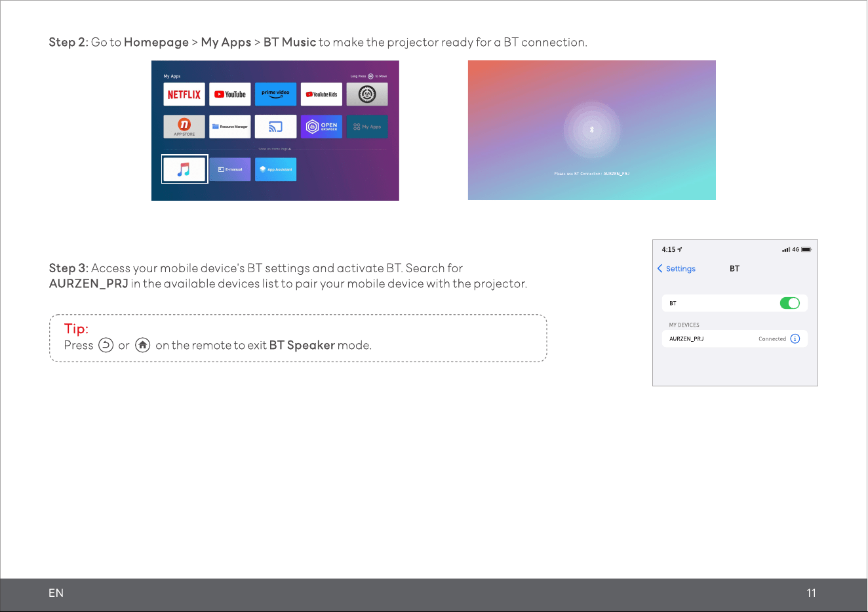
Task: Launch the Open Browser tile
Action: click(x=321, y=127)
